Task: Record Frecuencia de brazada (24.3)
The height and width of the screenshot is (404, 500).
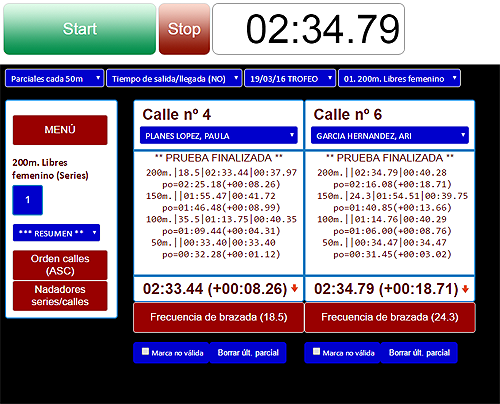Action: point(390,317)
